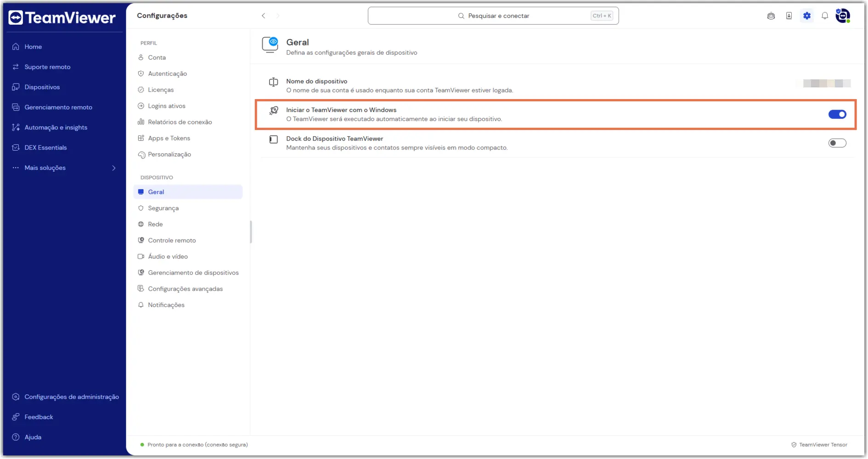The image size is (868, 459).
Task: Click Dispositivos devices icon
Action: coord(16,87)
